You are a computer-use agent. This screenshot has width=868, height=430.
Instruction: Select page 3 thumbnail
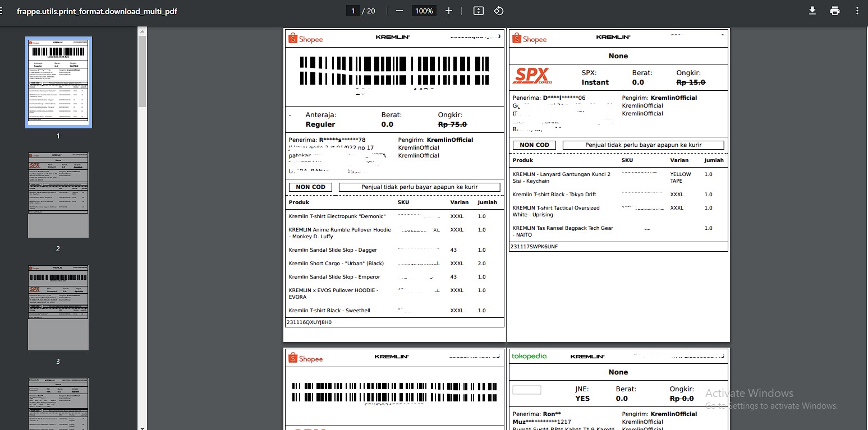58,308
